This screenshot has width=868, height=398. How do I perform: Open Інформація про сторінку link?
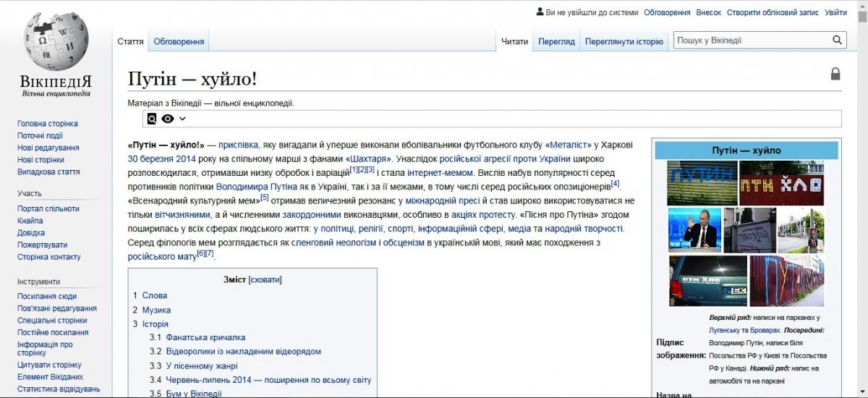(x=45, y=349)
